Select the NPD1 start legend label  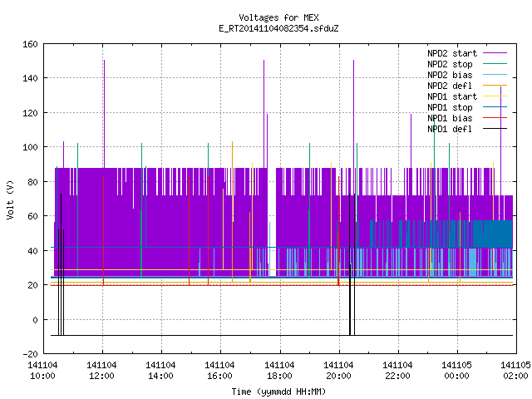[x=452, y=96]
